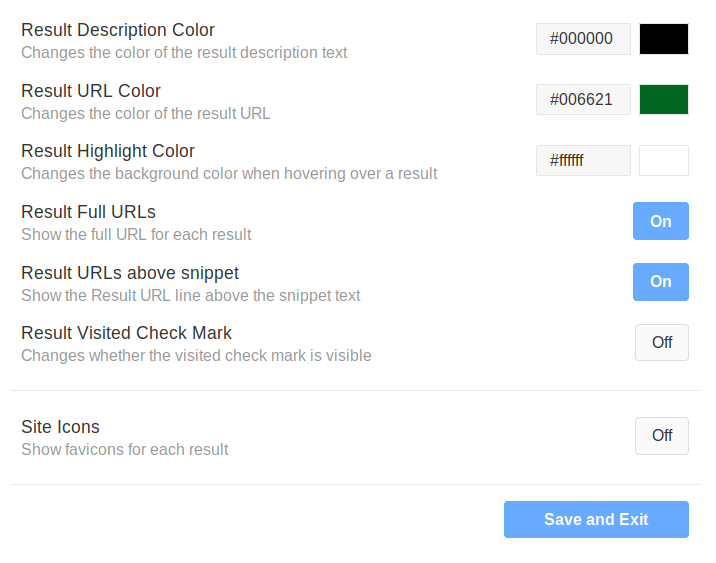The width and height of the screenshot is (716, 563).
Task: Open the white Result Highlight color swatch
Action: (664, 160)
